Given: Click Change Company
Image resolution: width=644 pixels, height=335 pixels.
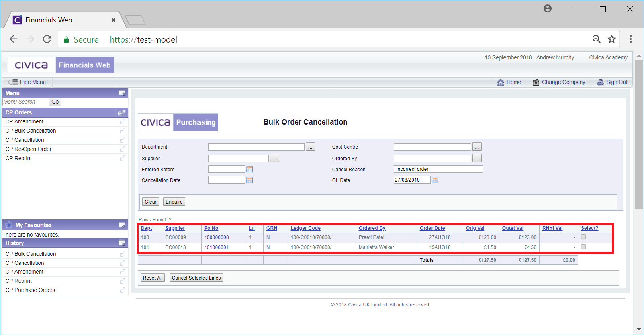Looking at the screenshot, I should [559, 82].
